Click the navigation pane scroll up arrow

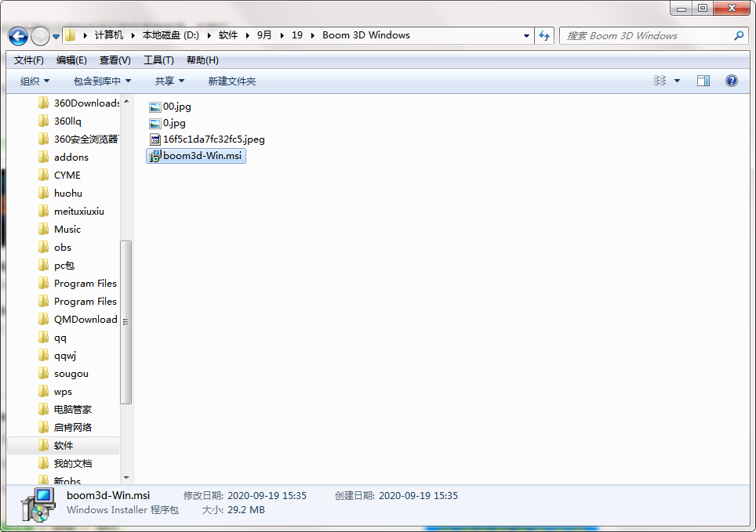click(126, 101)
